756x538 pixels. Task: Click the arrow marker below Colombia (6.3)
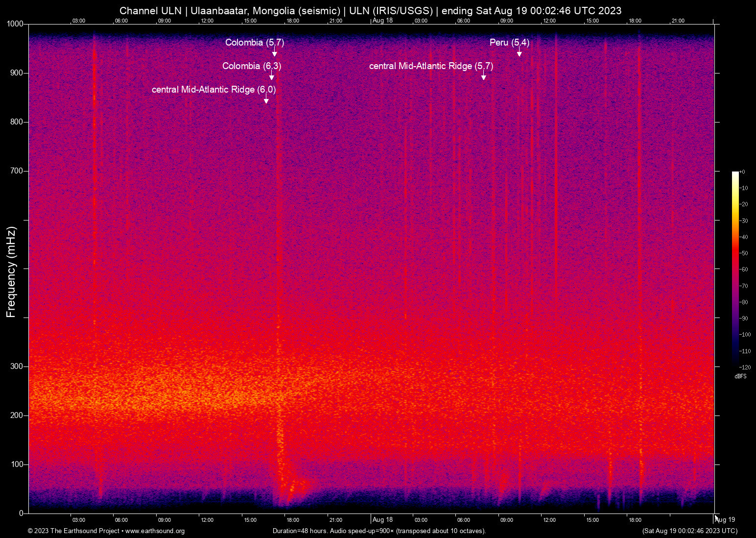pos(272,76)
